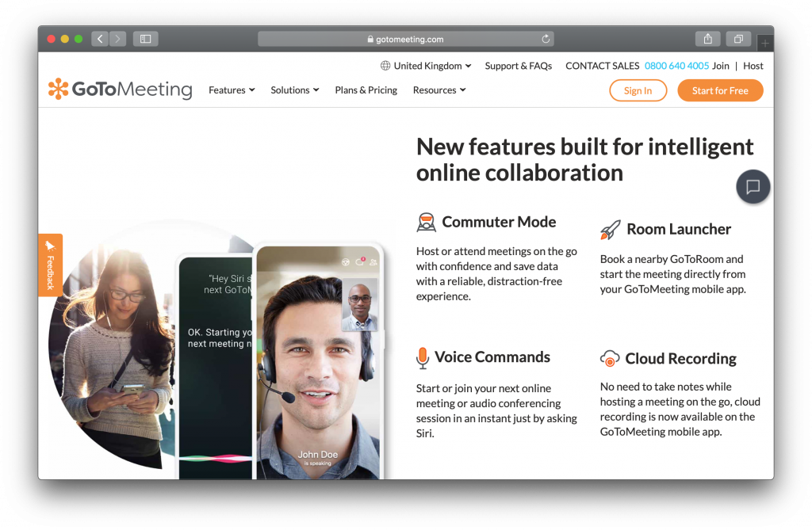812x530 pixels.
Task: Click the Voice Commands microphone icon
Action: (423, 358)
